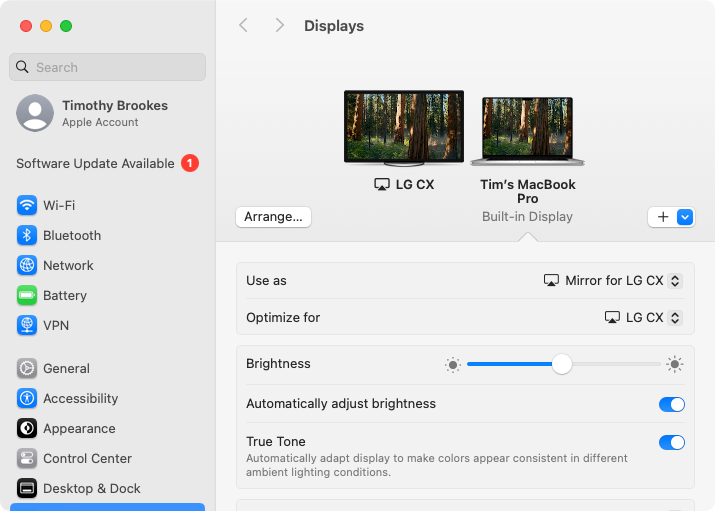This screenshot has height=511, width=715.
Task: Click the green Battery icon
Action: pyautogui.click(x=27, y=295)
